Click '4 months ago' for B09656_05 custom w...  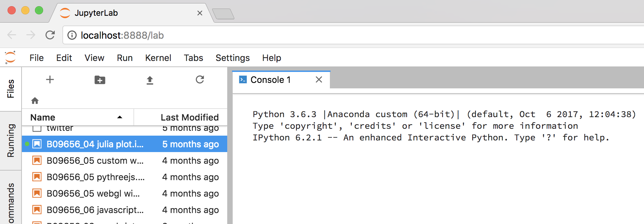(191, 161)
